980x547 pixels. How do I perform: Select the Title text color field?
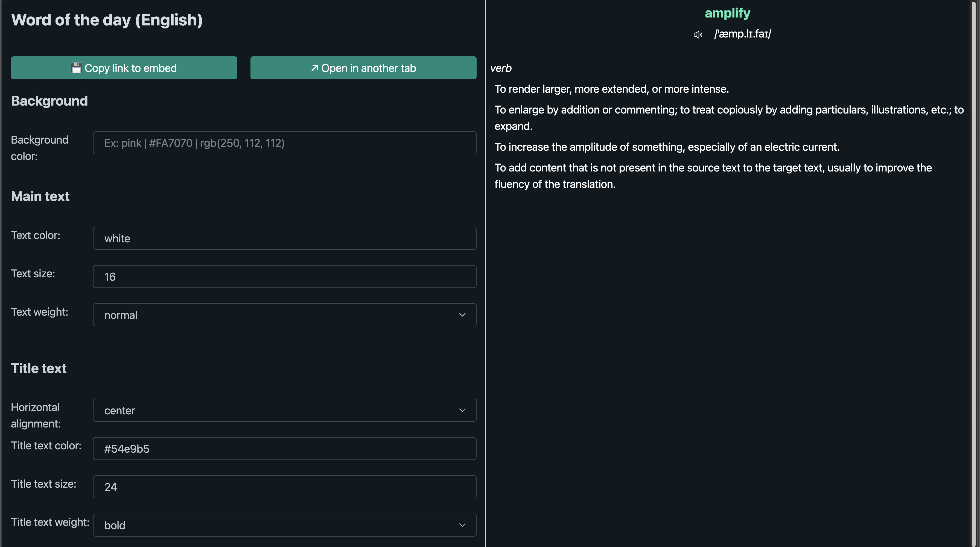pos(284,449)
